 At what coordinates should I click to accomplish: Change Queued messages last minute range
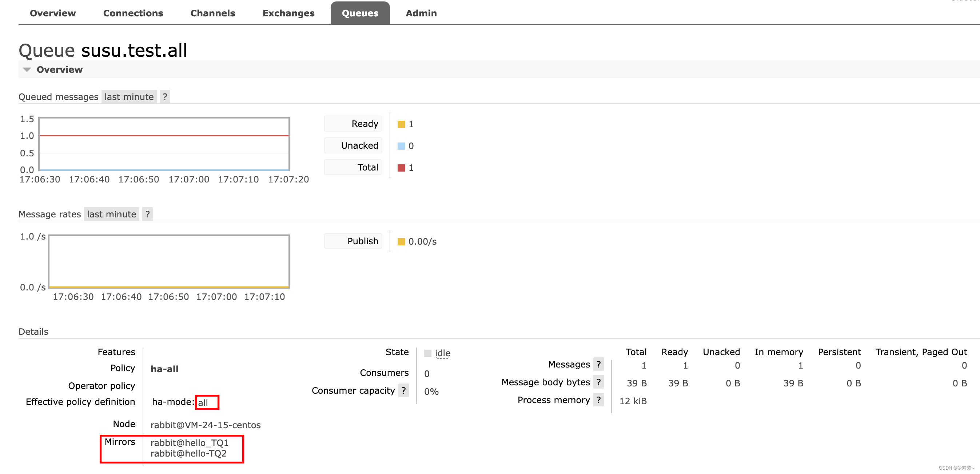[x=129, y=97]
